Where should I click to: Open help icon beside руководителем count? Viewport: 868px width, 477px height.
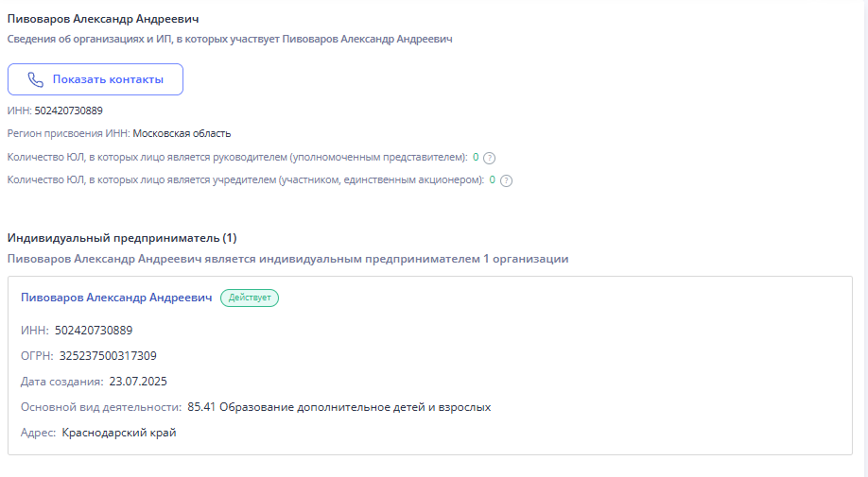[x=490, y=158]
